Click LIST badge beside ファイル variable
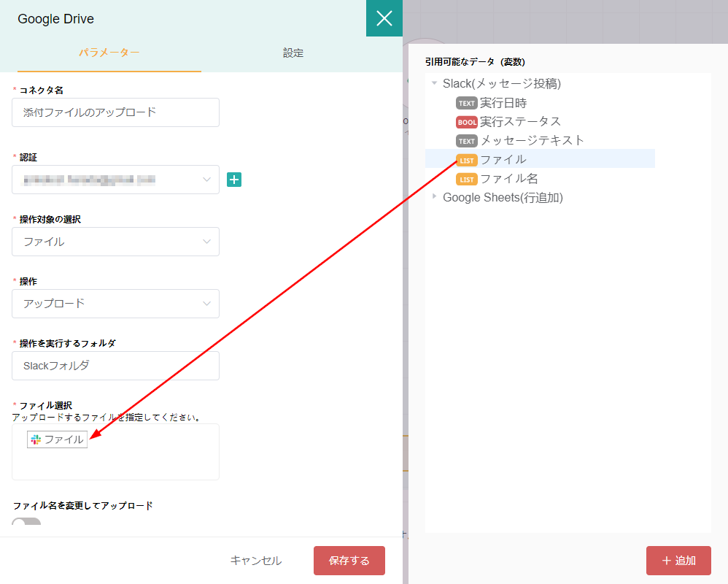The width and height of the screenshot is (728, 584). click(467, 161)
